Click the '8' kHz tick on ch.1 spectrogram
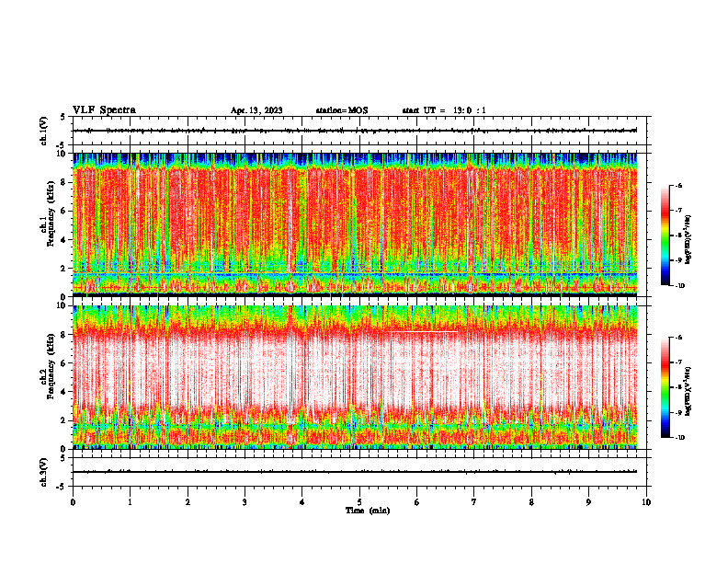Image resolution: width=728 pixels, height=563 pixels. (x=64, y=182)
